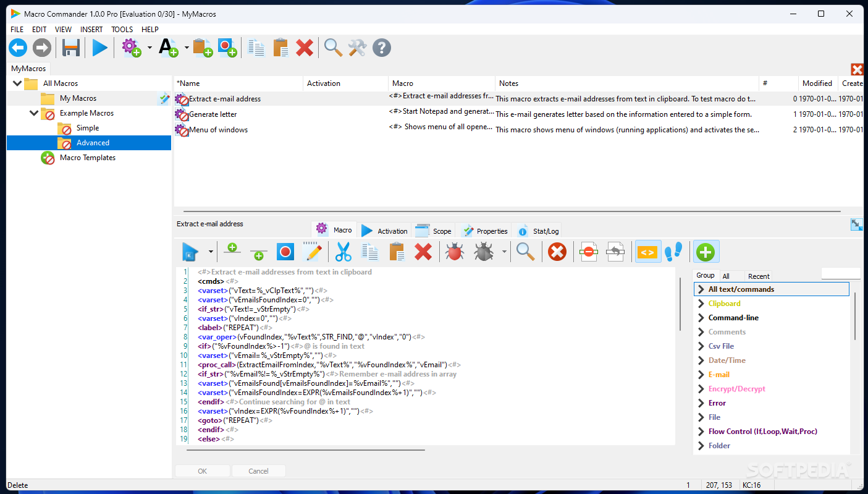The width and height of the screenshot is (868, 494).
Task: Toggle the green plus commands panel button
Action: pyautogui.click(x=706, y=252)
